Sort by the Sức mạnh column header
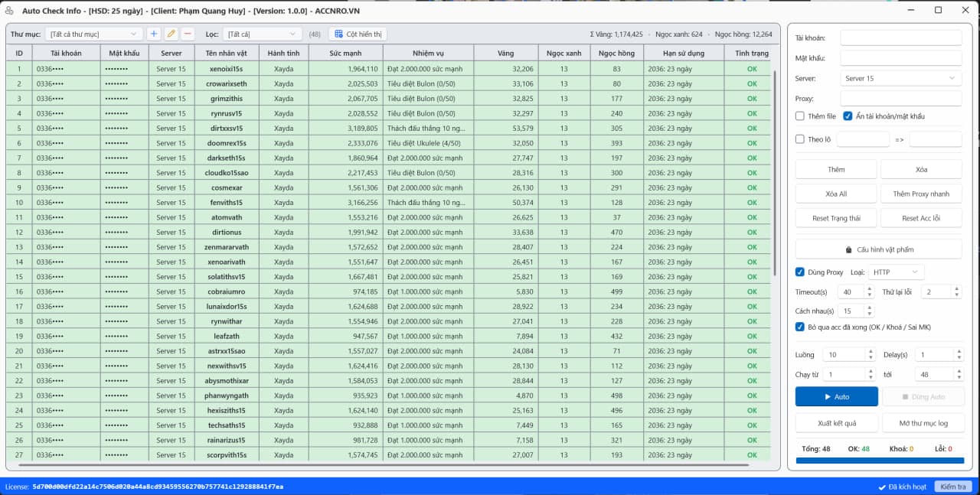 click(345, 53)
